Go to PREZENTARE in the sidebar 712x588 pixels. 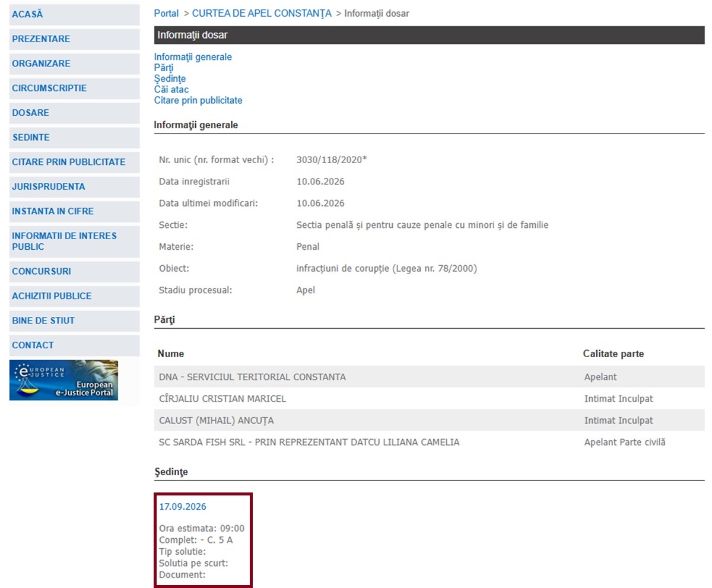pos(74,39)
